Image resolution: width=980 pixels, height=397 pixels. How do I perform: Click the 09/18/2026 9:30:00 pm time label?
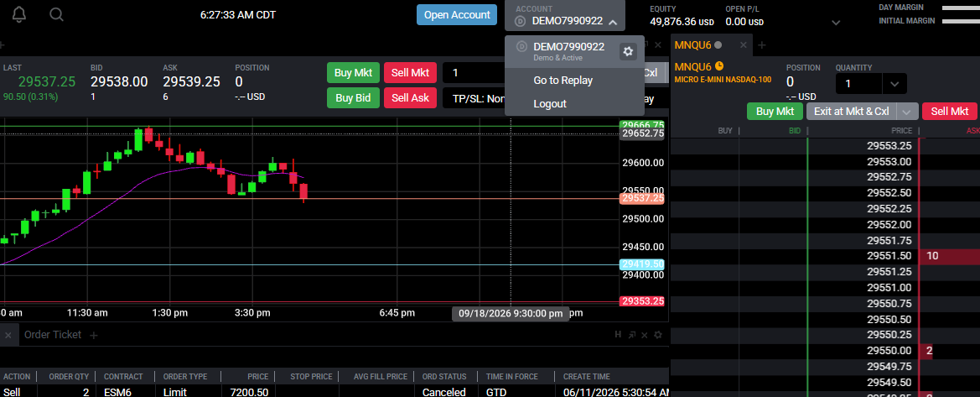[x=511, y=314]
